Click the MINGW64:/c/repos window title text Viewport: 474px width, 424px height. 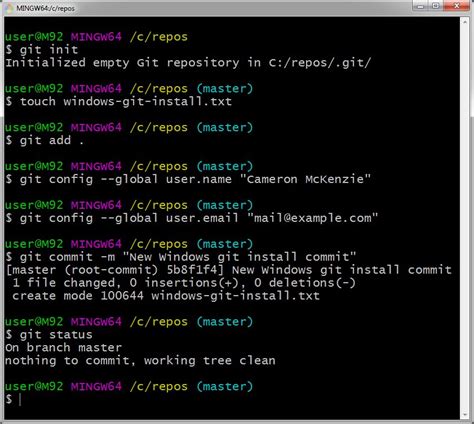[46, 8]
